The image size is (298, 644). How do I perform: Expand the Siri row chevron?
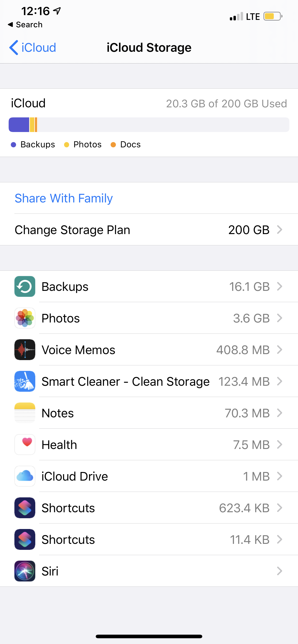coord(280,571)
